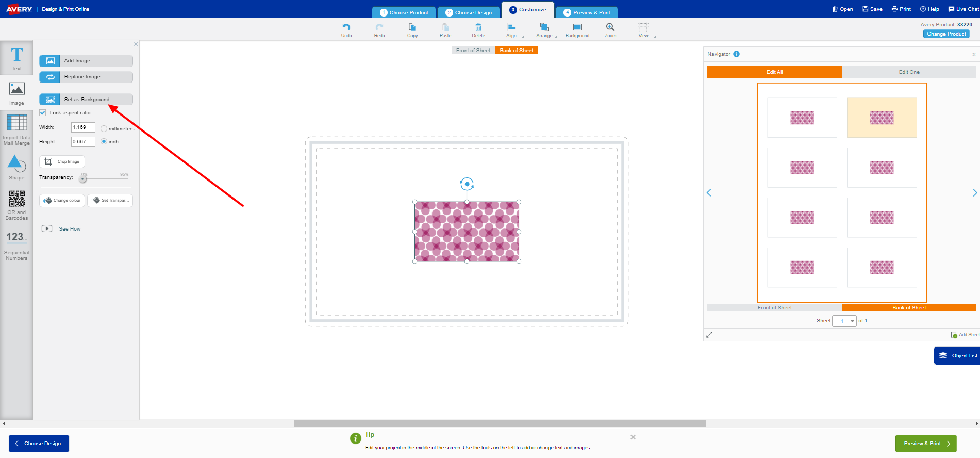Click the Change Product button
Viewport: 980px width, 458px height.
coord(946,34)
